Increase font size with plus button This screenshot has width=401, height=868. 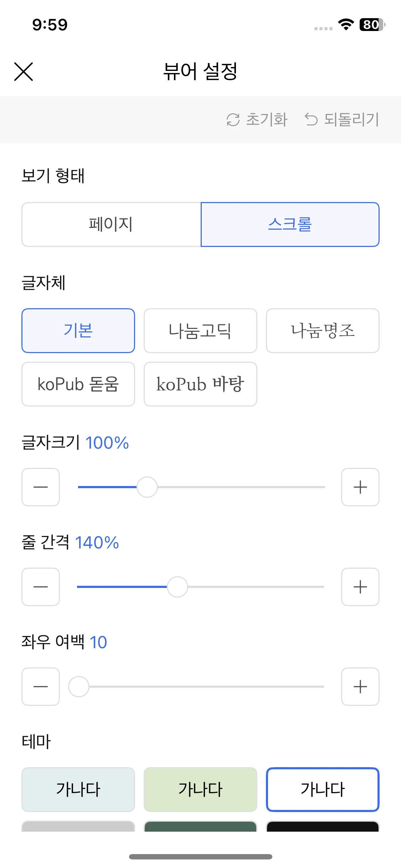[x=360, y=487]
